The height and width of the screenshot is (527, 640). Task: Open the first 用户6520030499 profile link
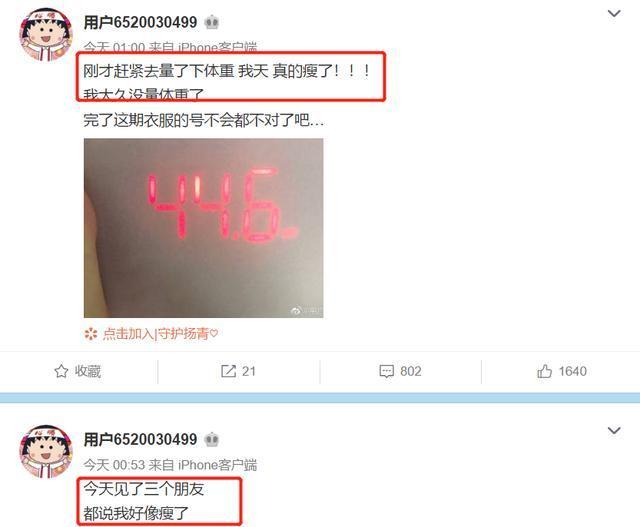click(x=140, y=22)
